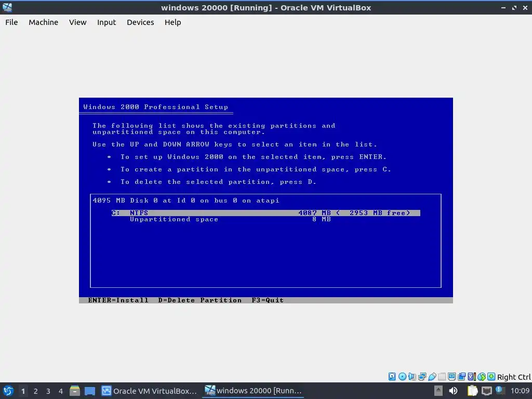Open the View menu
Screen dimensions: 532x399
78,22
